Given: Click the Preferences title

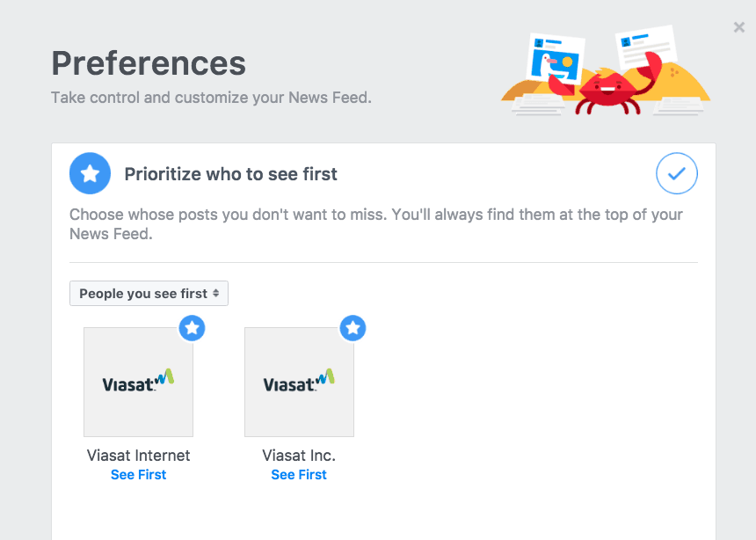Looking at the screenshot, I should [x=149, y=63].
